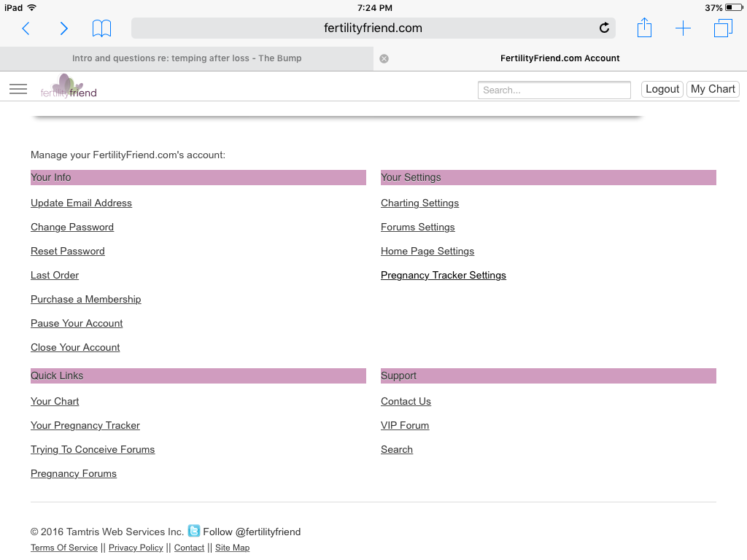Tap the Wi-Fi icon in status bar
Screen dimensions: 747x560
pos(32,7)
